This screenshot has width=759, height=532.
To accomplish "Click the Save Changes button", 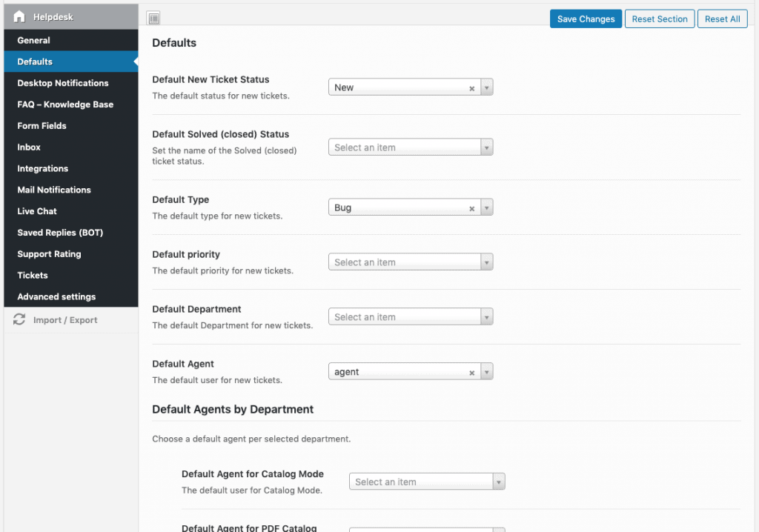I will click(586, 19).
